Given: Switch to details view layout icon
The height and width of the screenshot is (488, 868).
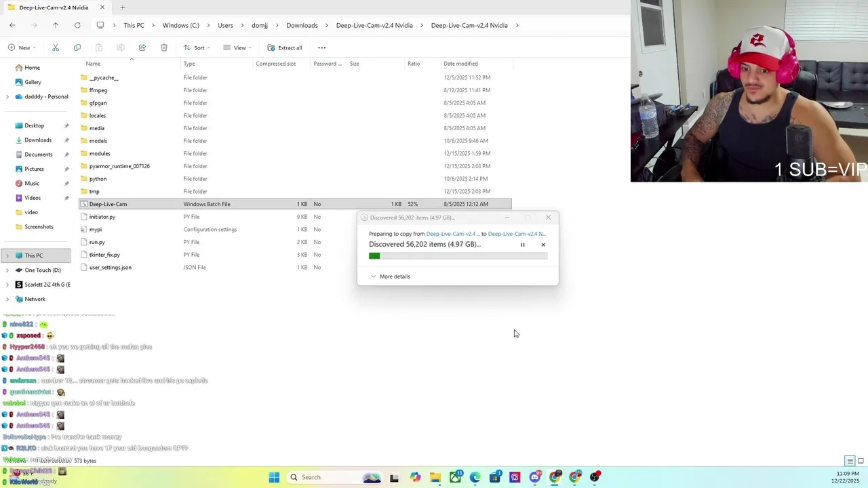Looking at the screenshot, I should coord(849,461).
